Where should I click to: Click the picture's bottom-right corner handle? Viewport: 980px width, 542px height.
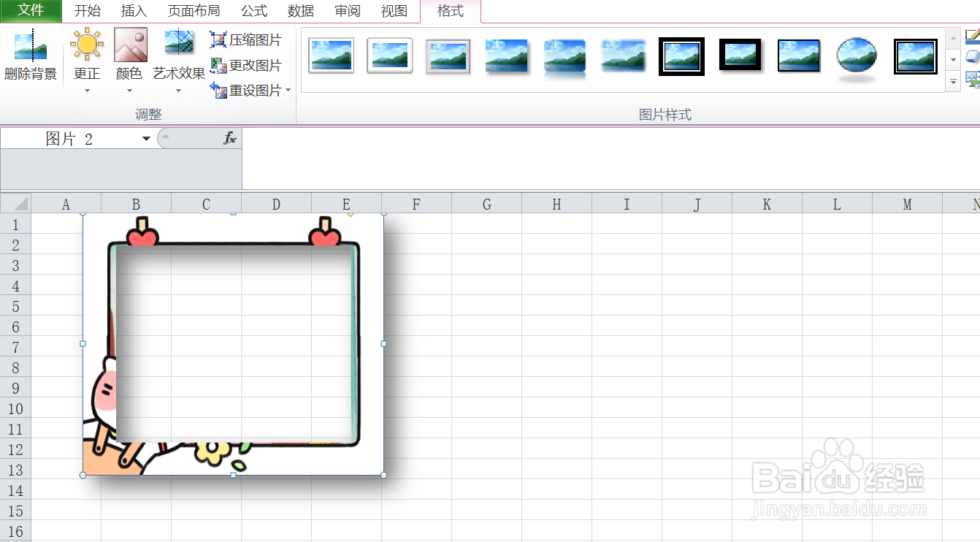383,475
